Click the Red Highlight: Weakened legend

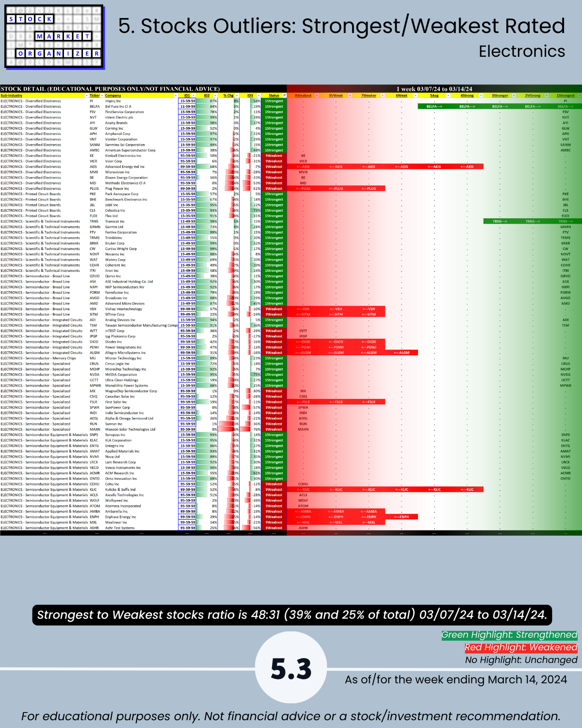(521, 647)
